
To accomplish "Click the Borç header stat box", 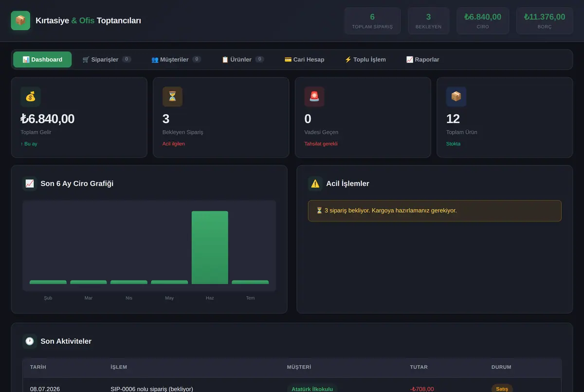I will click(x=545, y=21).
